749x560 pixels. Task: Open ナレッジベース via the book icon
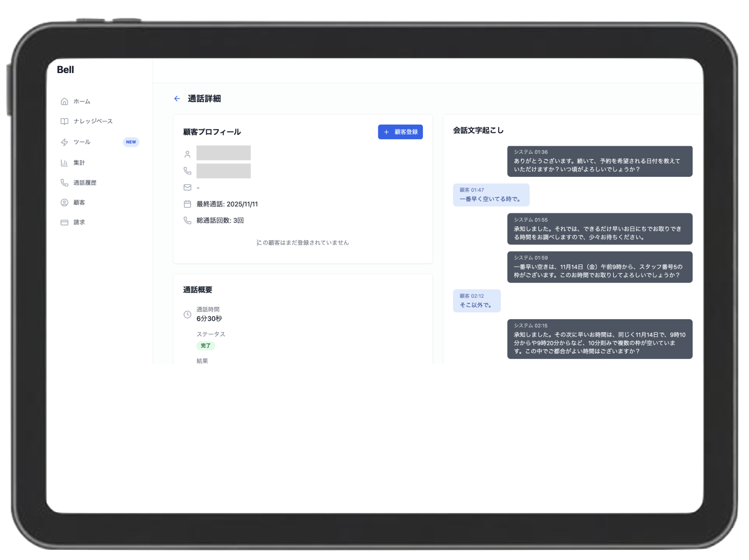[64, 121]
